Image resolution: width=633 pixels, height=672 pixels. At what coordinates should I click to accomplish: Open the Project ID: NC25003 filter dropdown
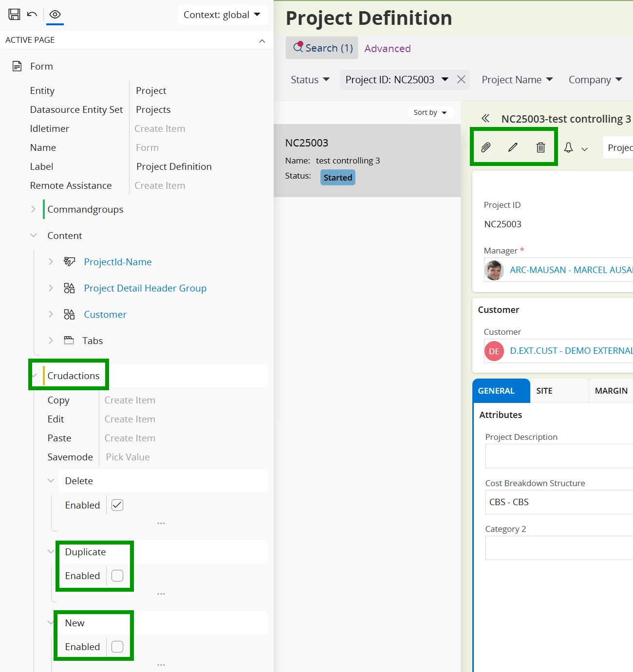[397, 80]
